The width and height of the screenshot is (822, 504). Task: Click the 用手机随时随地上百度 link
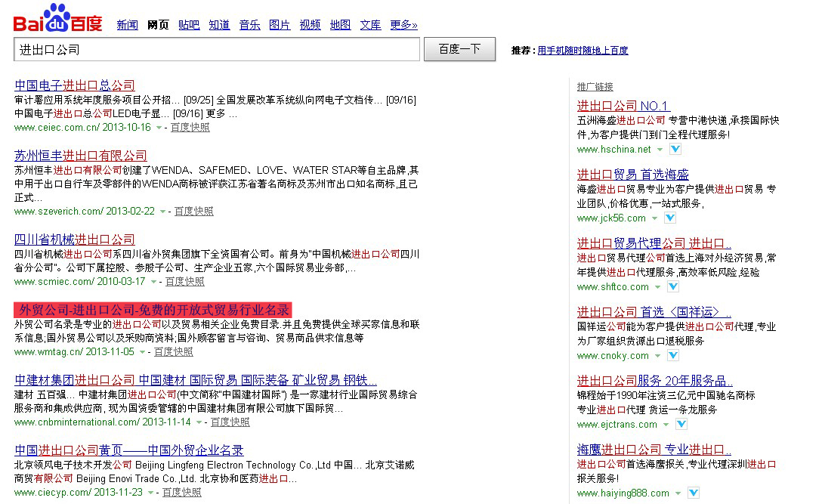coord(583,51)
